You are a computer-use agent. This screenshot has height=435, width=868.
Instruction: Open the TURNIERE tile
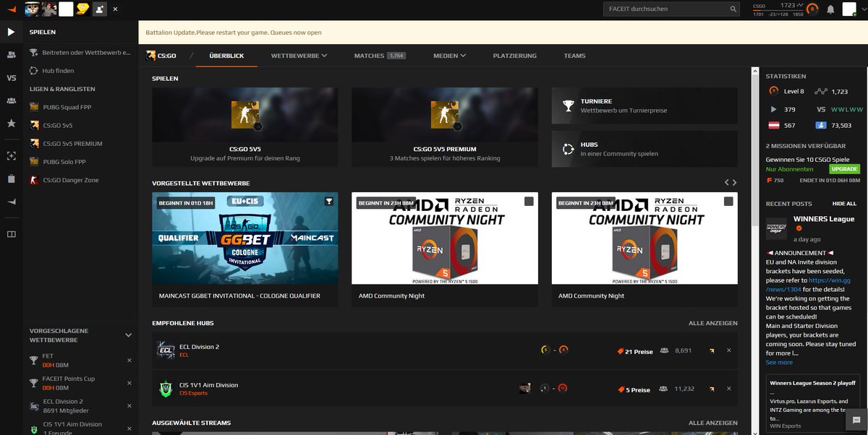click(644, 106)
